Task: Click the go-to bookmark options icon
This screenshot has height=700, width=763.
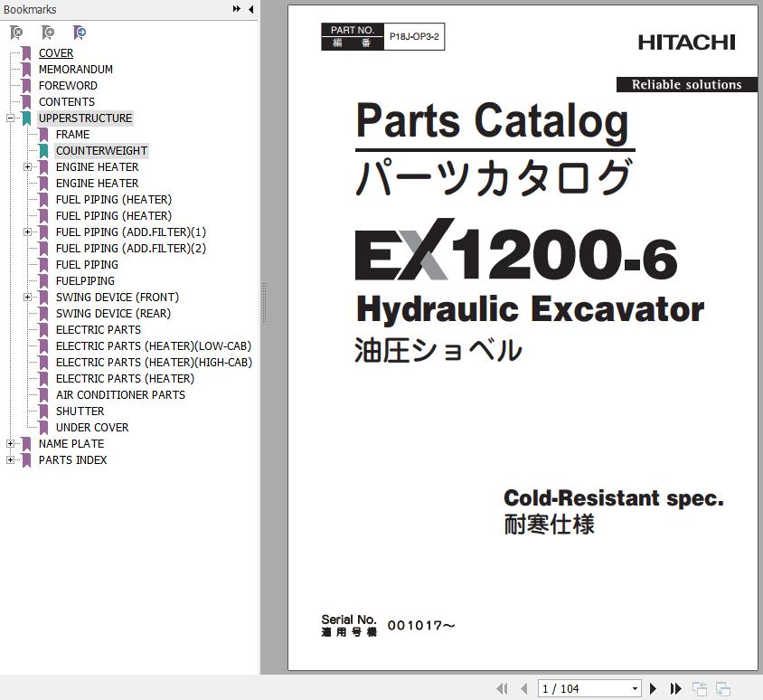Action: click(x=80, y=33)
